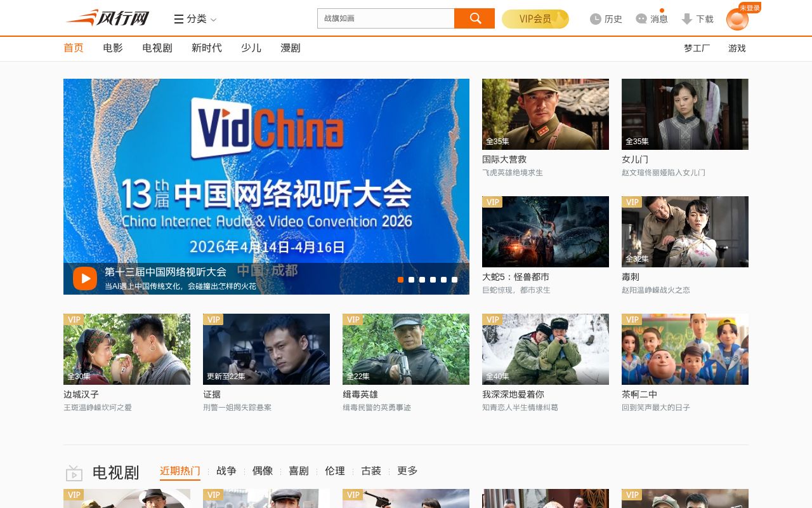This screenshot has width=812, height=508.
Task: Click the 刑警一姐揭失踪悬案 description
Action: point(237,408)
